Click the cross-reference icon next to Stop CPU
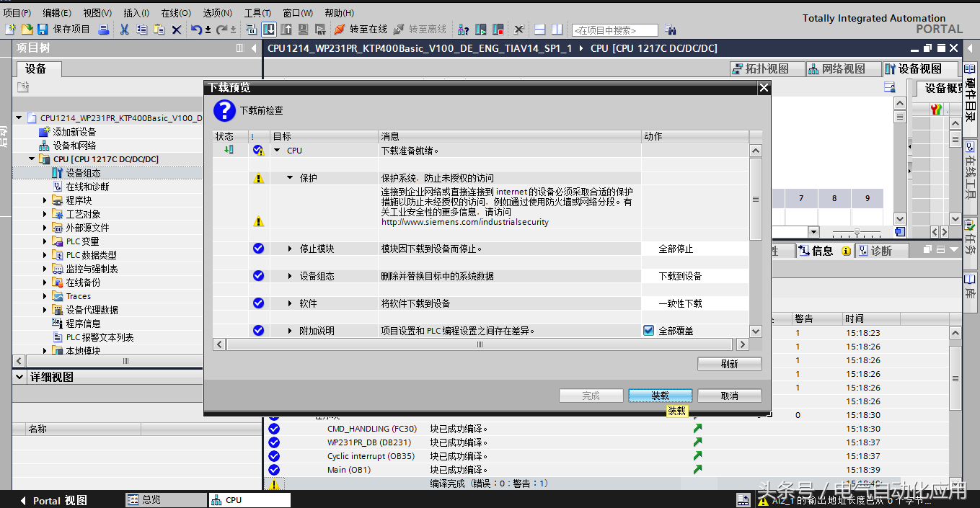The image size is (980, 508). click(518, 30)
